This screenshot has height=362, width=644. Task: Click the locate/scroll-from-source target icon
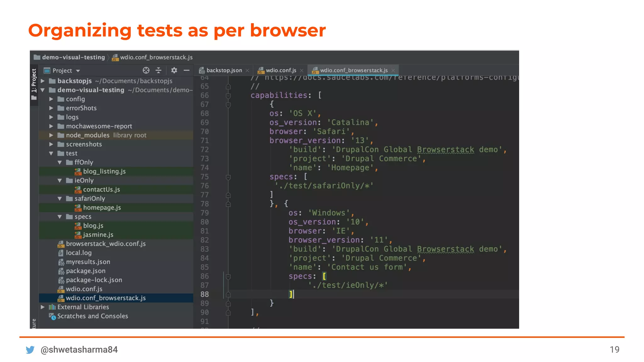point(146,70)
